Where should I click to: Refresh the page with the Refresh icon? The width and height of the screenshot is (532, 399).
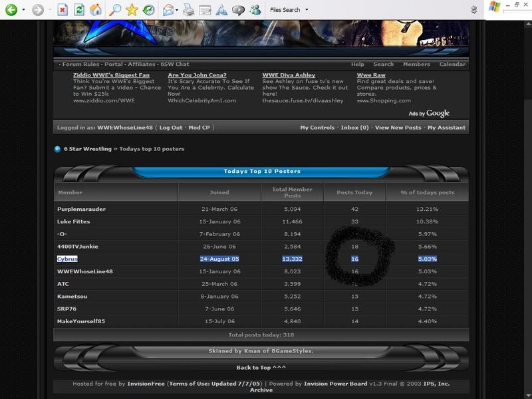[79, 10]
